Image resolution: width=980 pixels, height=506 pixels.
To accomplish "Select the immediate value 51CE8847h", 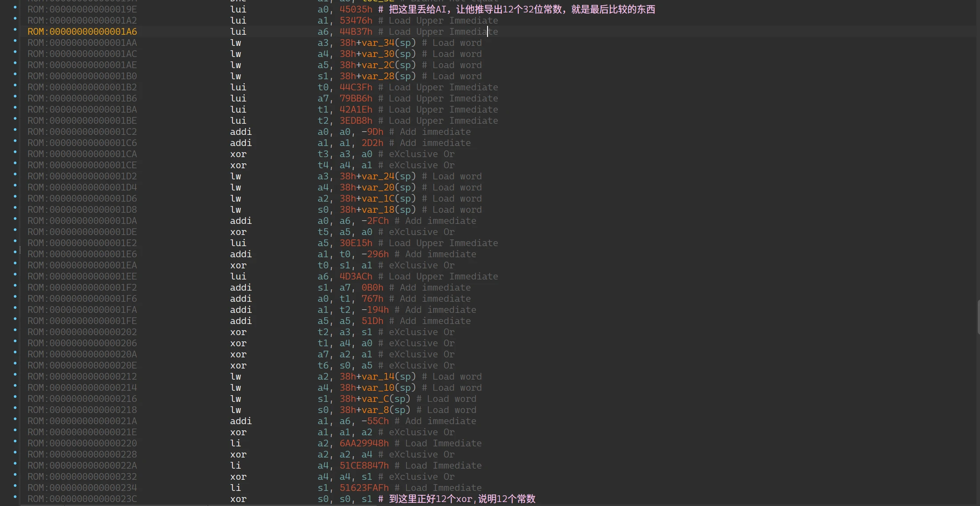I will click(x=364, y=466).
